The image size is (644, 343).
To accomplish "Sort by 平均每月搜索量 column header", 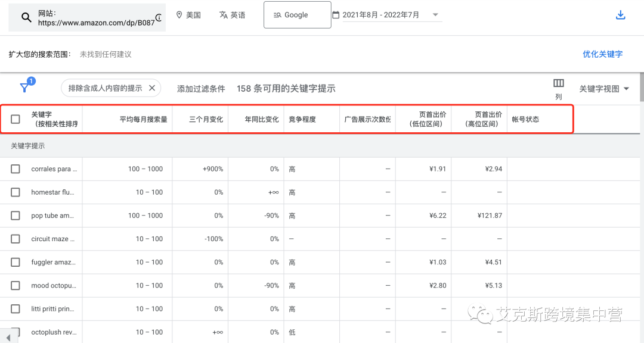I will [143, 119].
